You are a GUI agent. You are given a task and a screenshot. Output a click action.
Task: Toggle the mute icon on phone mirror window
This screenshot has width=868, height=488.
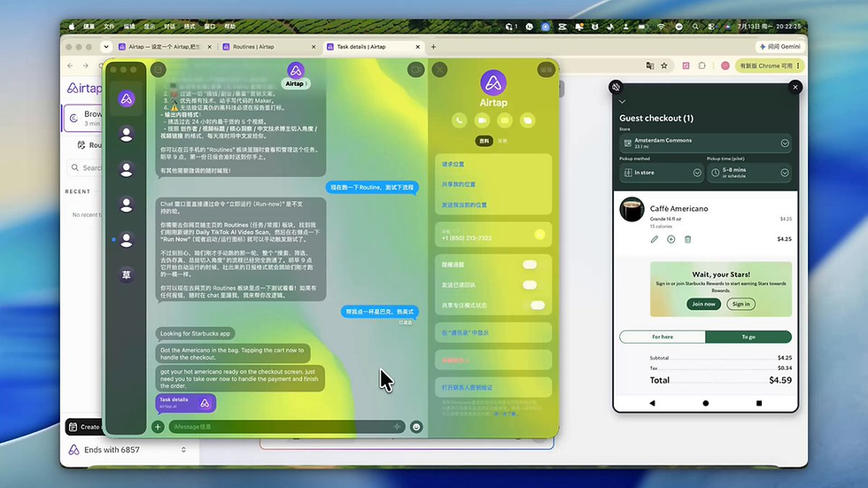click(x=616, y=87)
